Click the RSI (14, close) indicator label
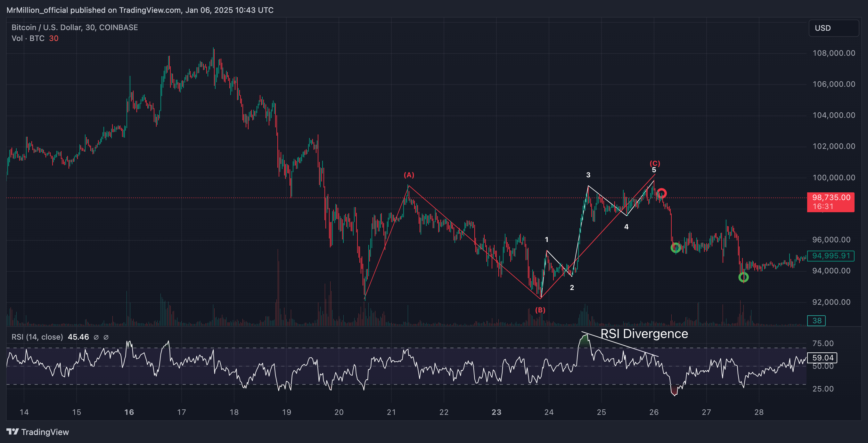 click(x=37, y=337)
